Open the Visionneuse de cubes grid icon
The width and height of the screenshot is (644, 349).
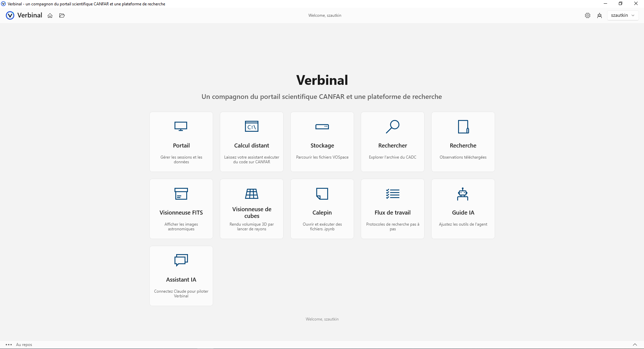(252, 194)
